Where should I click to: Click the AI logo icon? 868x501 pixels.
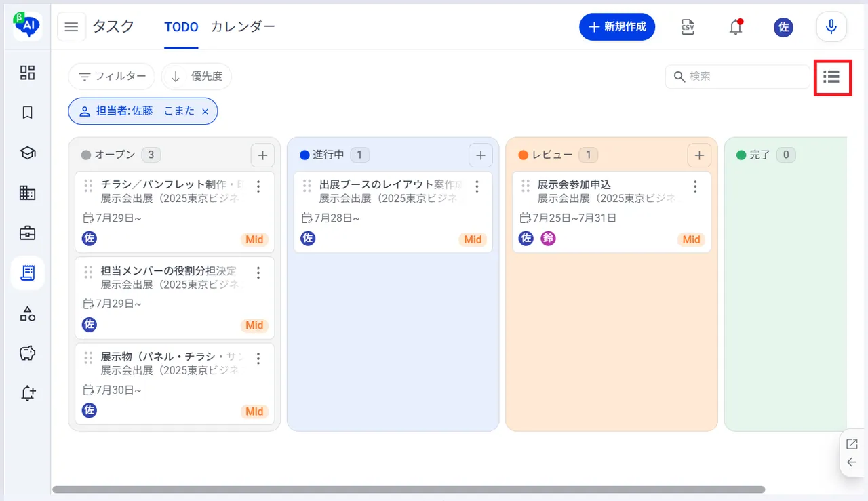pos(27,26)
